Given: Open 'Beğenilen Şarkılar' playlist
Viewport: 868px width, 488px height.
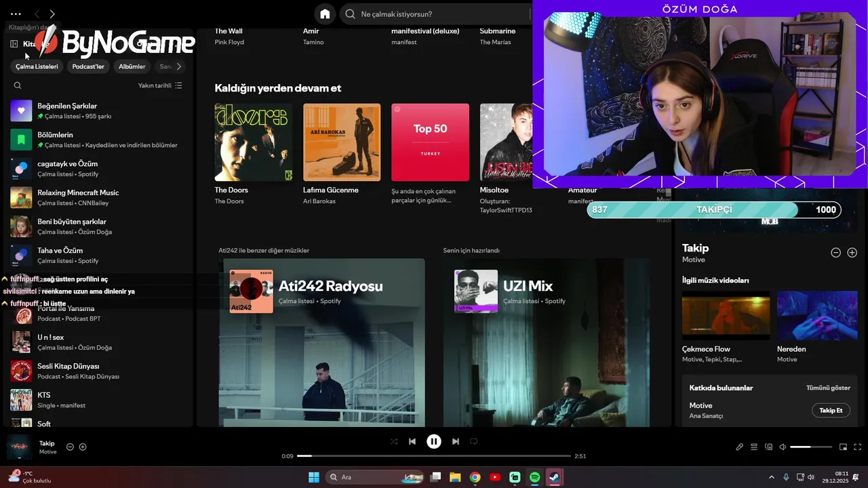Looking at the screenshot, I should click(98, 110).
